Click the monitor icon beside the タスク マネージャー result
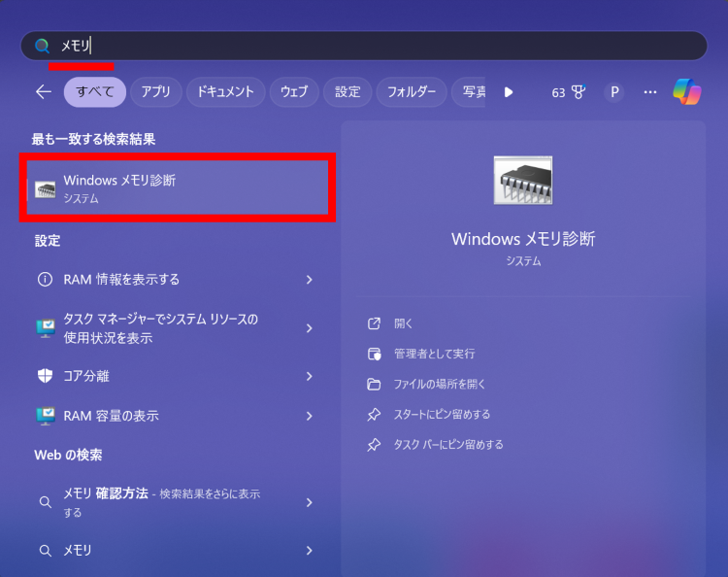 tap(46, 328)
